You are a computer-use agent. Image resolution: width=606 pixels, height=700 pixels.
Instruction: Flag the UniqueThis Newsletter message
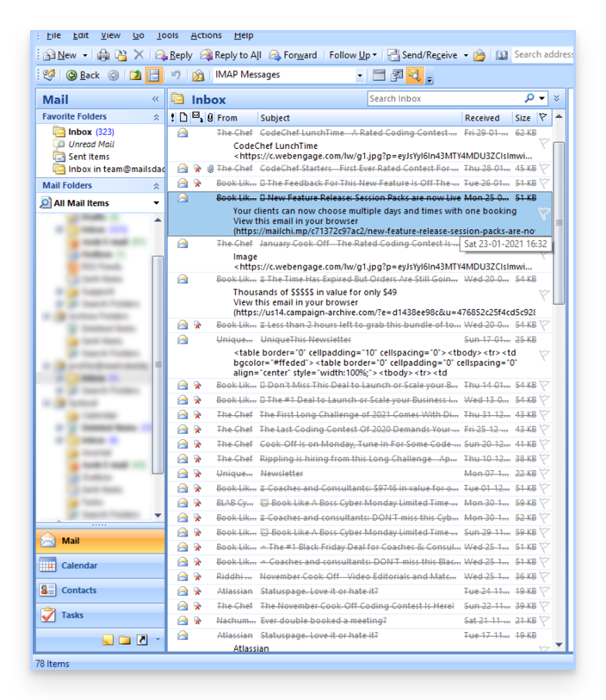[x=544, y=355]
